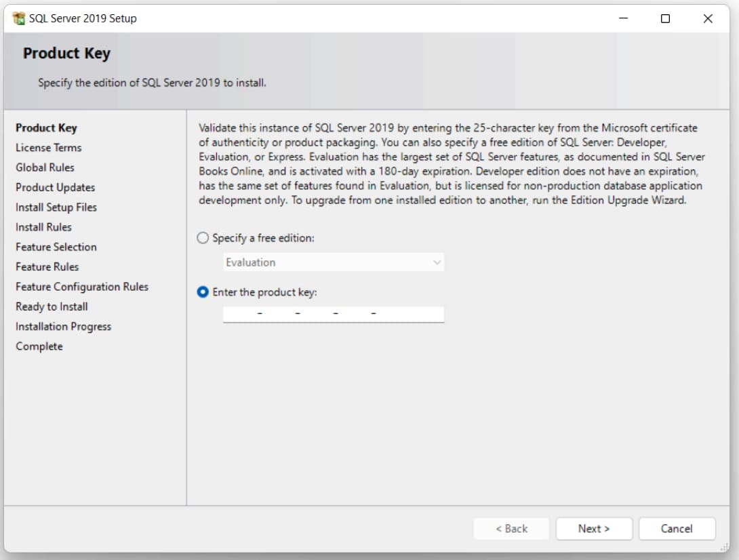
Task: Click Feature Configuration Rules step
Action: point(81,287)
